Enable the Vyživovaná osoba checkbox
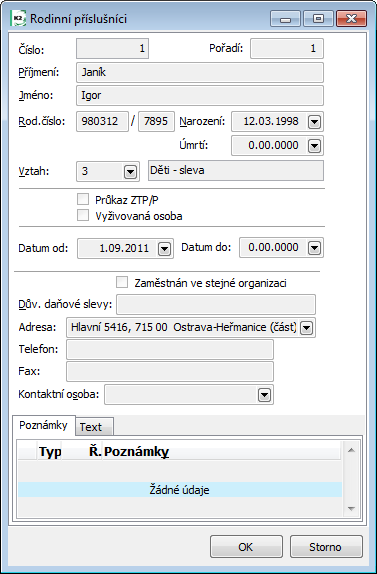This screenshot has height=574, width=377. point(83,216)
